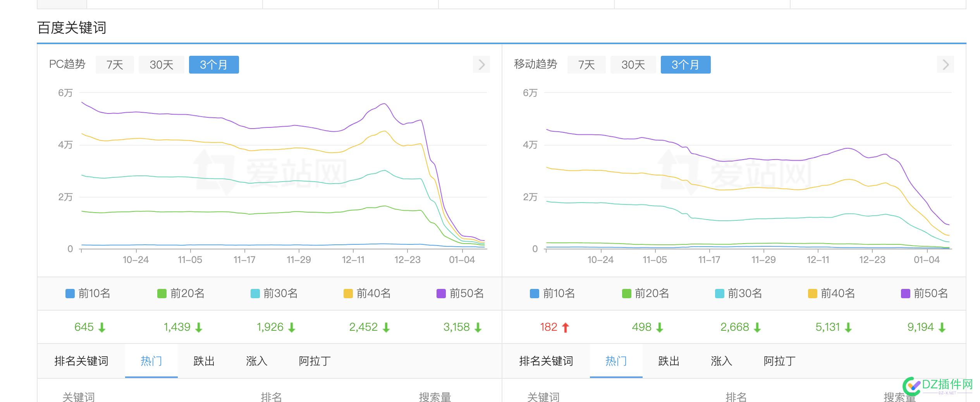Open 阿拉丁 tab in PC keyword panel

point(315,361)
